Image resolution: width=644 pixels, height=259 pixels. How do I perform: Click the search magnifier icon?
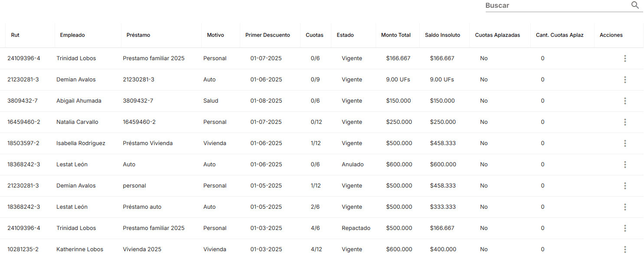tap(635, 5)
